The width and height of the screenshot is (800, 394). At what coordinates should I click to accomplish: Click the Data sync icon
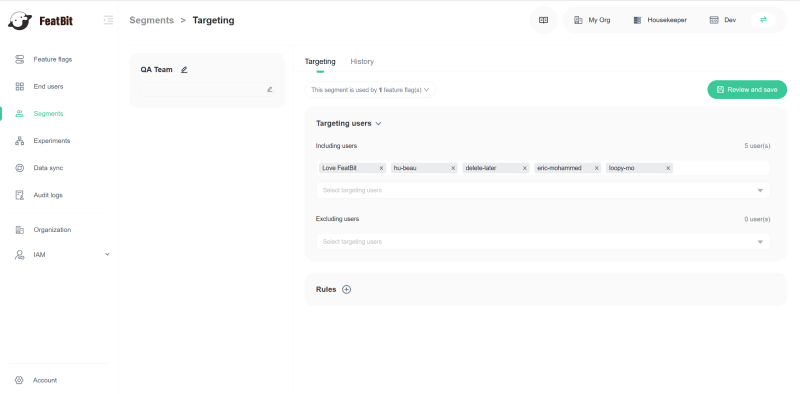click(x=19, y=168)
